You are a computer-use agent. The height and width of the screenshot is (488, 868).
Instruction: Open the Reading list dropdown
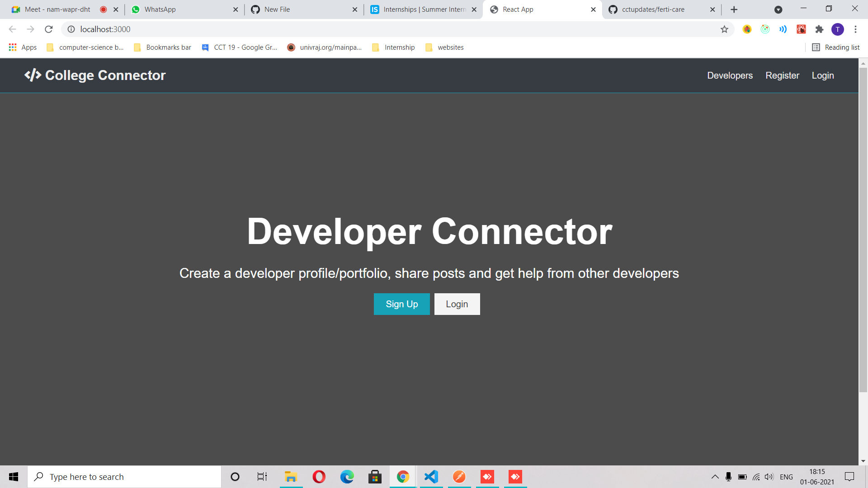pos(835,47)
